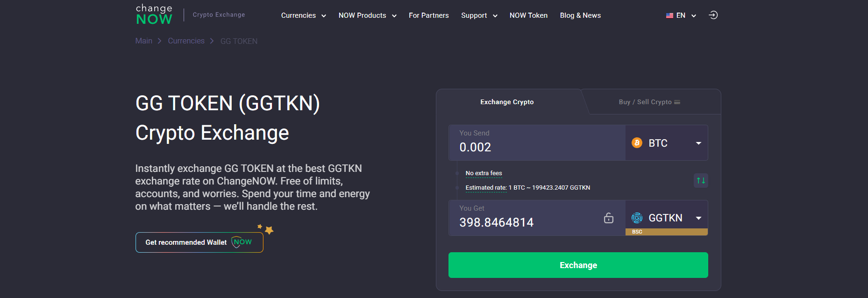Click the You Send amount field
This screenshot has height=298, width=868.
(537, 147)
